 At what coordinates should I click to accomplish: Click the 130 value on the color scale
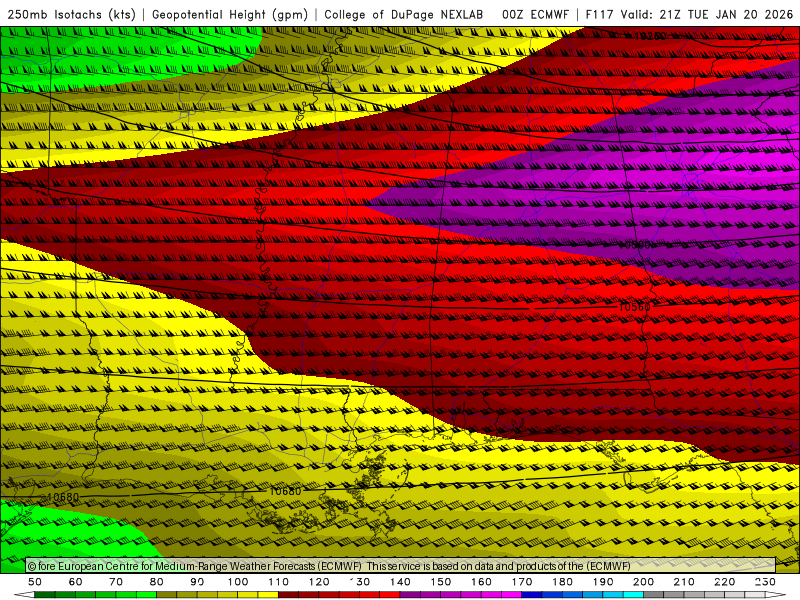click(360, 582)
